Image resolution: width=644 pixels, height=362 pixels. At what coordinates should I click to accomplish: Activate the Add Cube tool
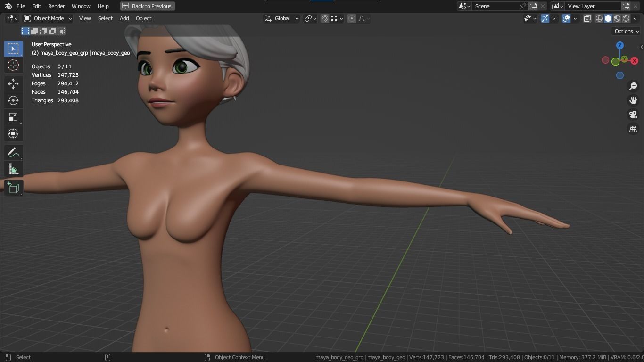(x=13, y=188)
